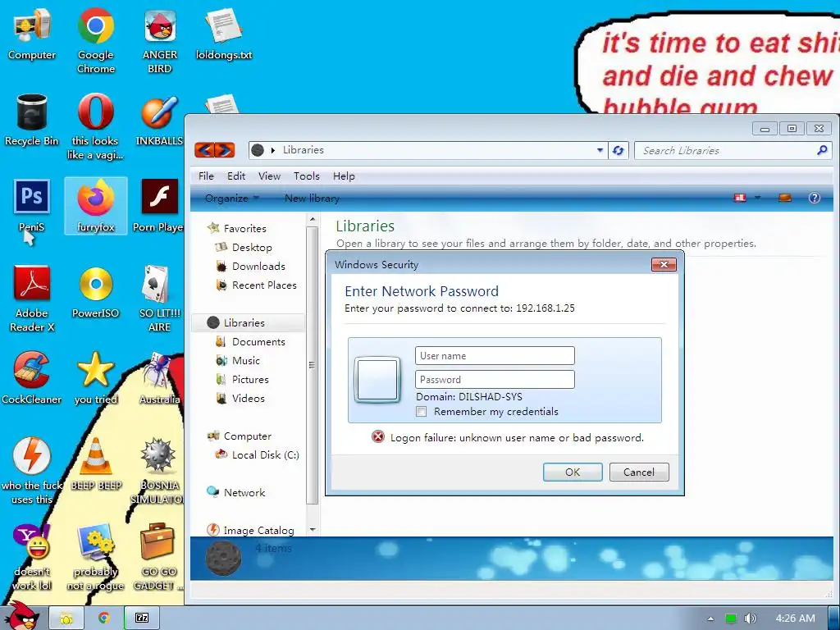Select Recent Places in navigation pane
The image size is (840, 630).
(x=264, y=285)
